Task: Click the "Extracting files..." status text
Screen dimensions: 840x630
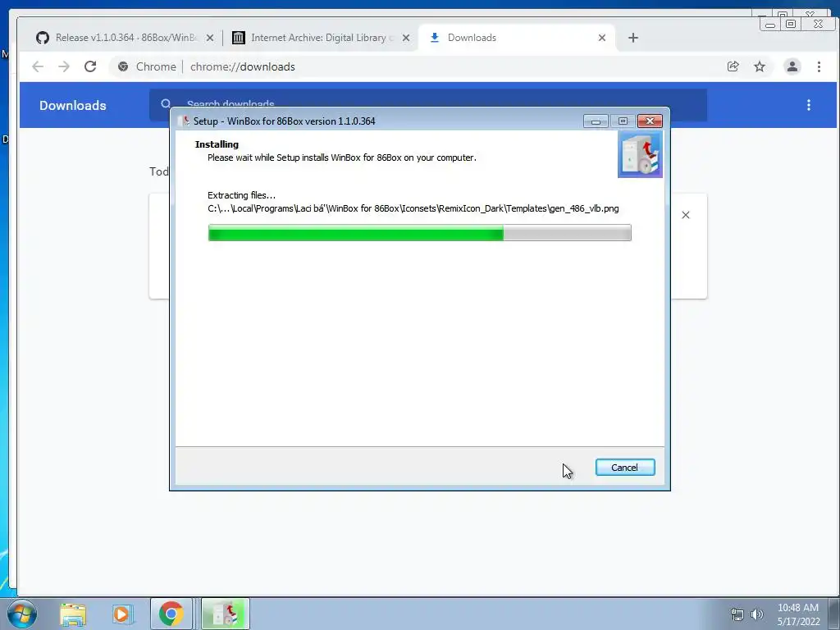Action: (x=242, y=195)
